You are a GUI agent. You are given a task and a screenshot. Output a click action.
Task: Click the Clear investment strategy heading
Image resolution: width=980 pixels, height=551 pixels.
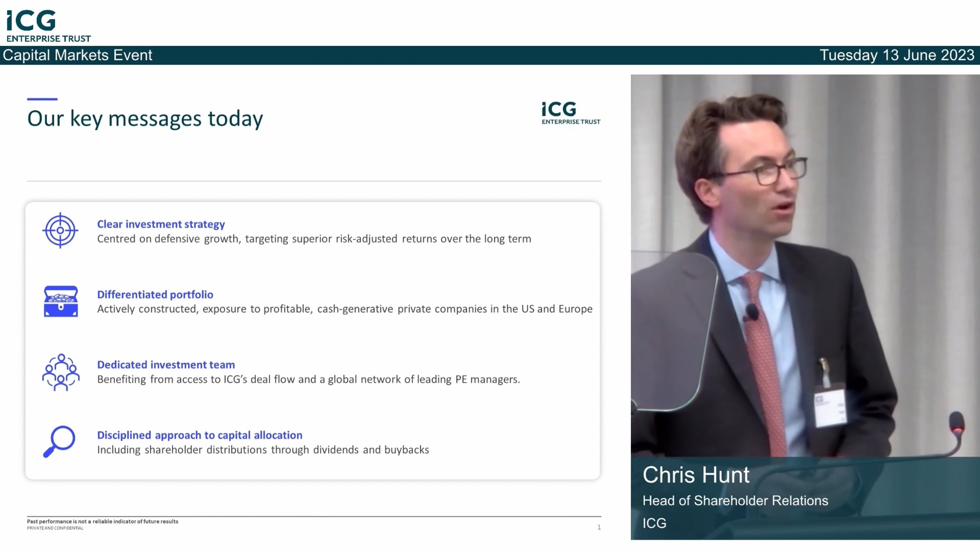[x=161, y=224]
